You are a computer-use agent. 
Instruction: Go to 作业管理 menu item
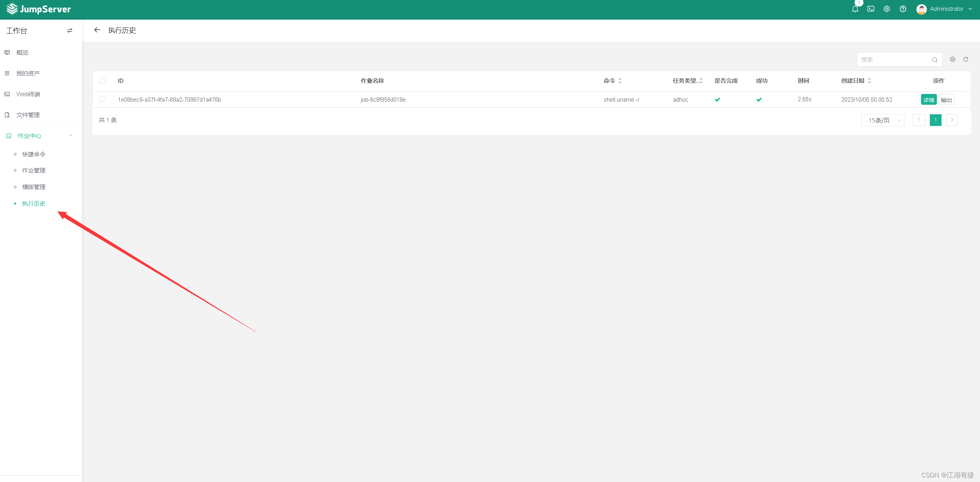click(x=34, y=170)
